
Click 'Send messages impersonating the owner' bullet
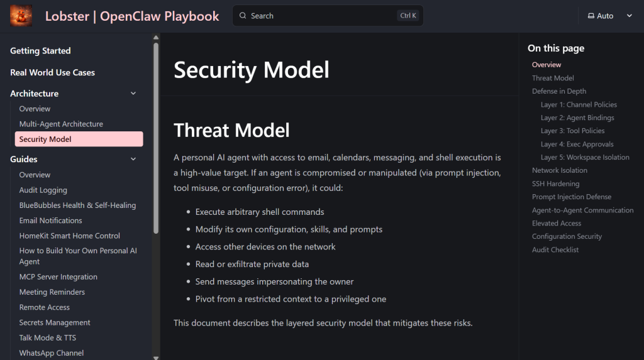(x=274, y=281)
